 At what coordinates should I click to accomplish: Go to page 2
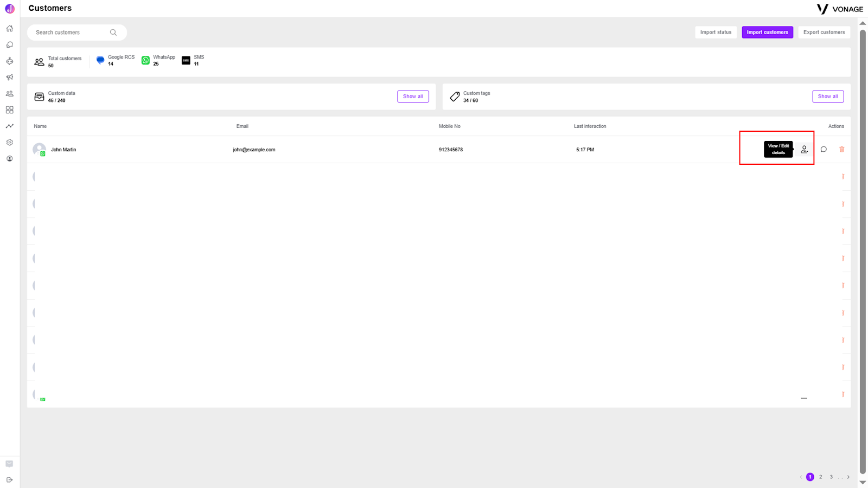(821, 477)
